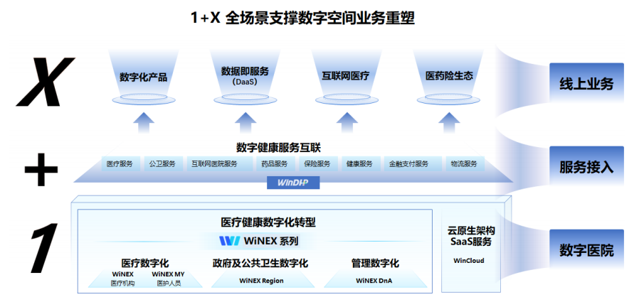Click the WinCloud label in the SaaS box
This screenshot has height=302, width=644.
coord(469,261)
